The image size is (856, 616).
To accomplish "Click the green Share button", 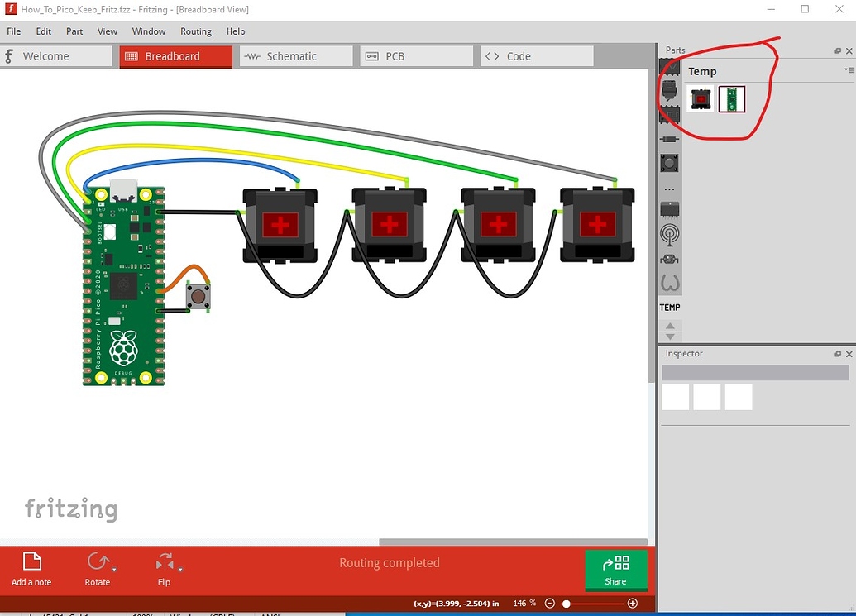I will click(x=615, y=570).
